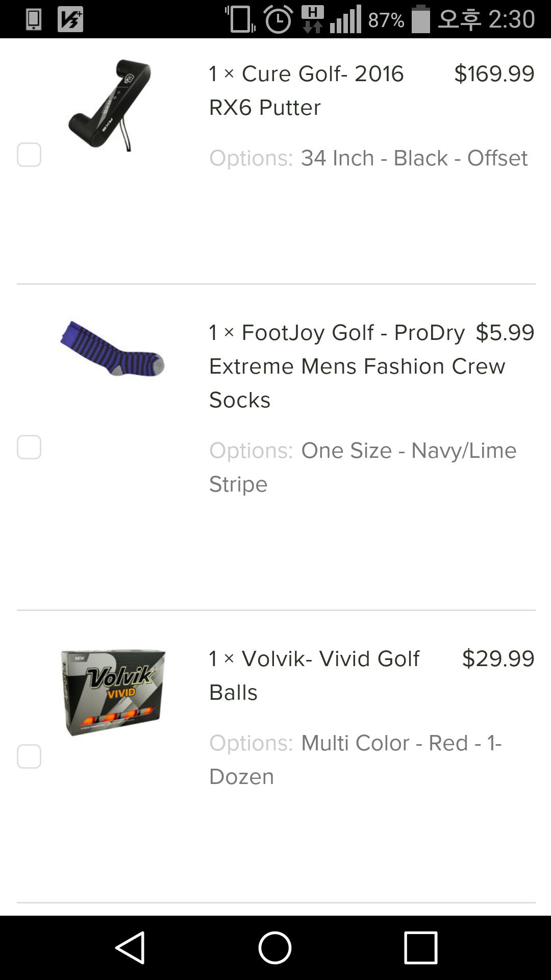This screenshot has width=551, height=980.
Task: Tap the Android back navigation button
Action: point(131,948)
